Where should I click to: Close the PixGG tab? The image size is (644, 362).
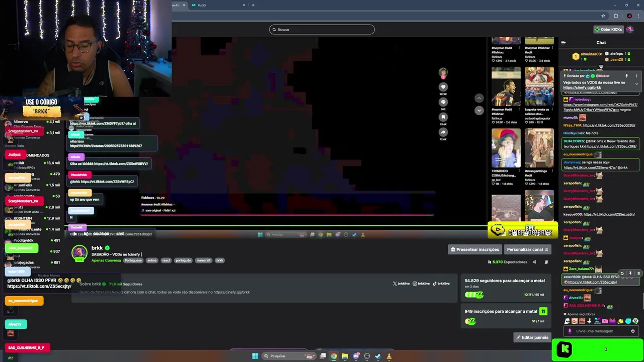pos(244,5)
